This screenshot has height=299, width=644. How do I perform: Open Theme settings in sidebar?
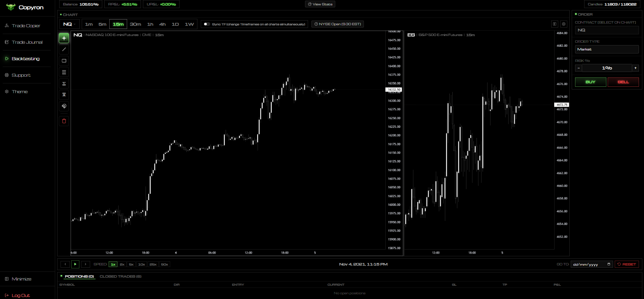(20, 91)
